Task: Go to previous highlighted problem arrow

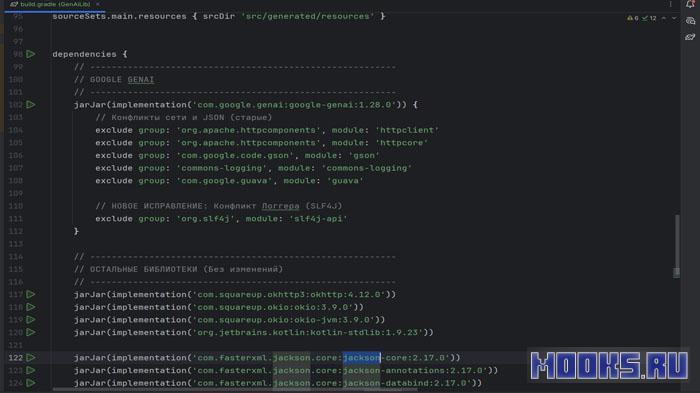Action: click(664, 18)
